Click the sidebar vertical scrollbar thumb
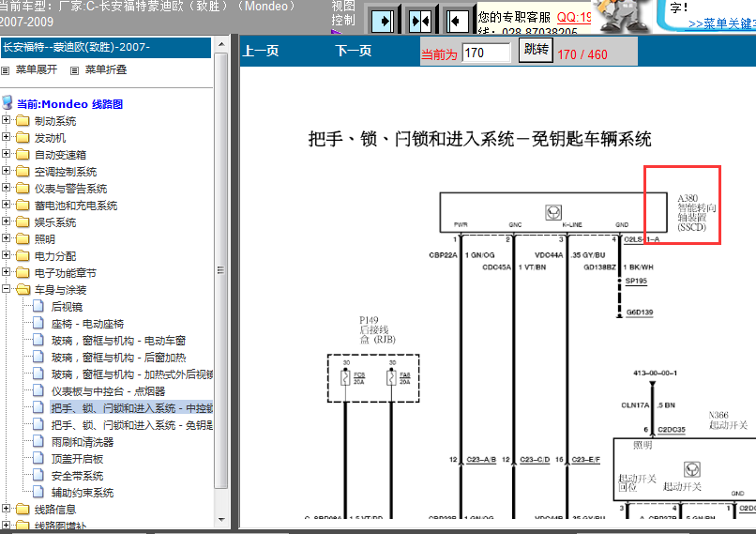 [x=221, y=270]
